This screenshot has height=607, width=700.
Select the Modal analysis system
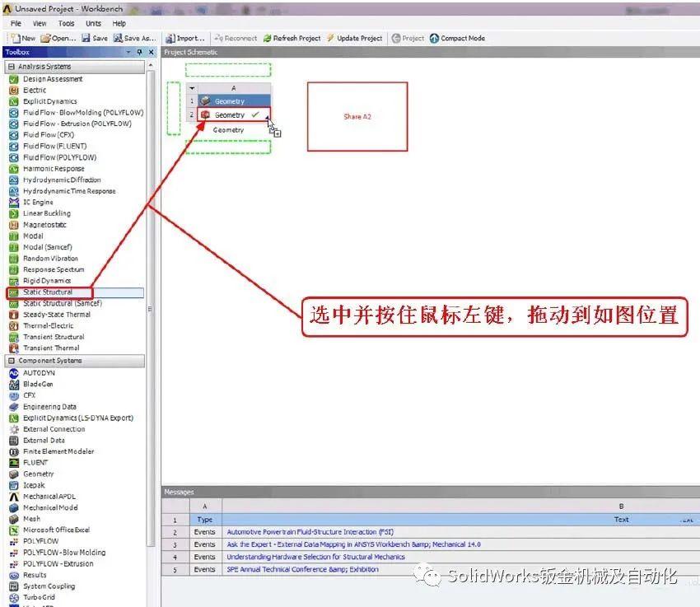tap(33, 236)
